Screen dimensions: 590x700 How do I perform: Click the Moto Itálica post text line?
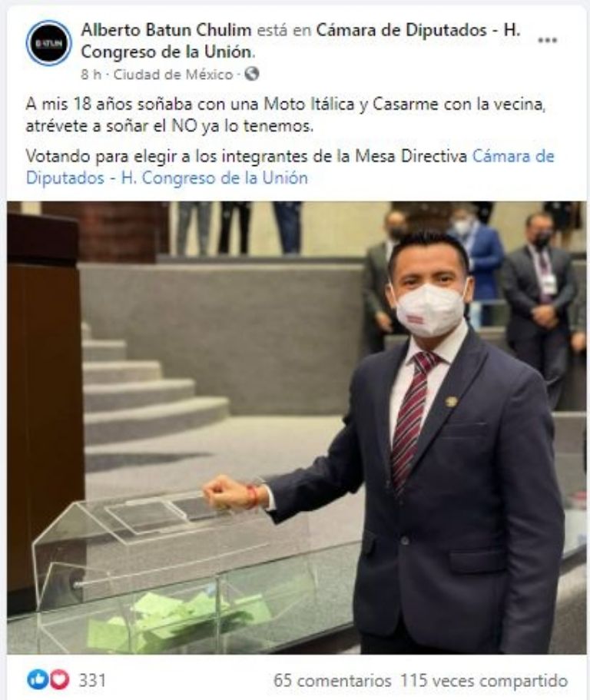[286, 104]
